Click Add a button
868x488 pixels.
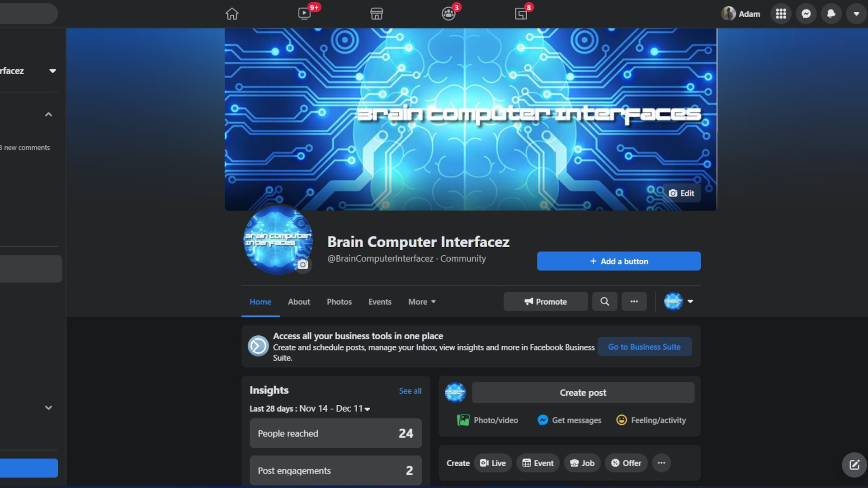(x=619, y=261)
